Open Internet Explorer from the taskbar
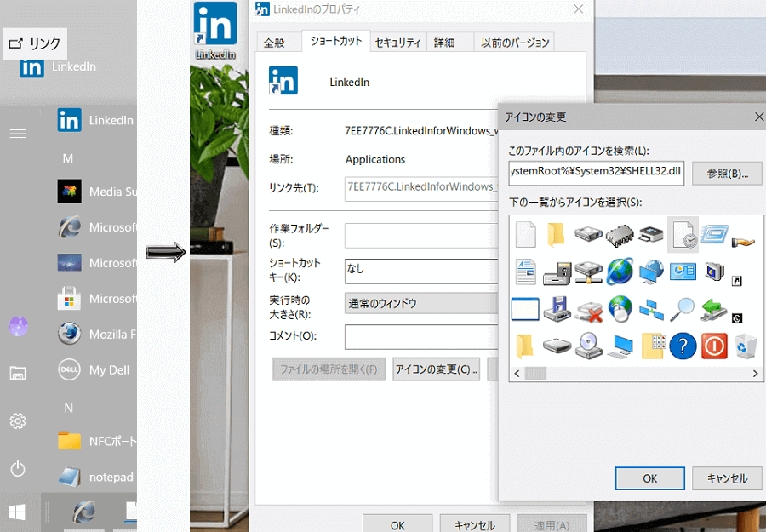 pos(84,513)
